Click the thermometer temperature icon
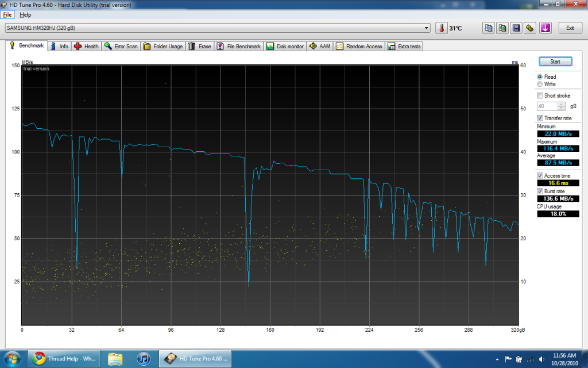 442,28
